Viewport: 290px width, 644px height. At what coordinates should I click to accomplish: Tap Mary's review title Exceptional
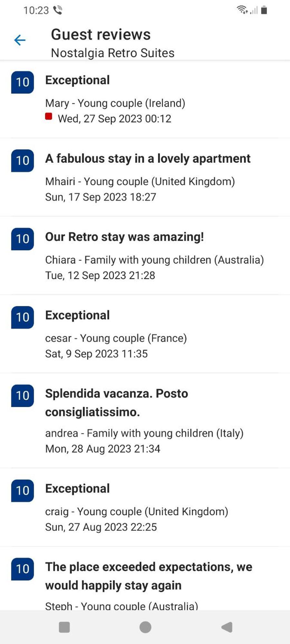click(x=77, y=80)
